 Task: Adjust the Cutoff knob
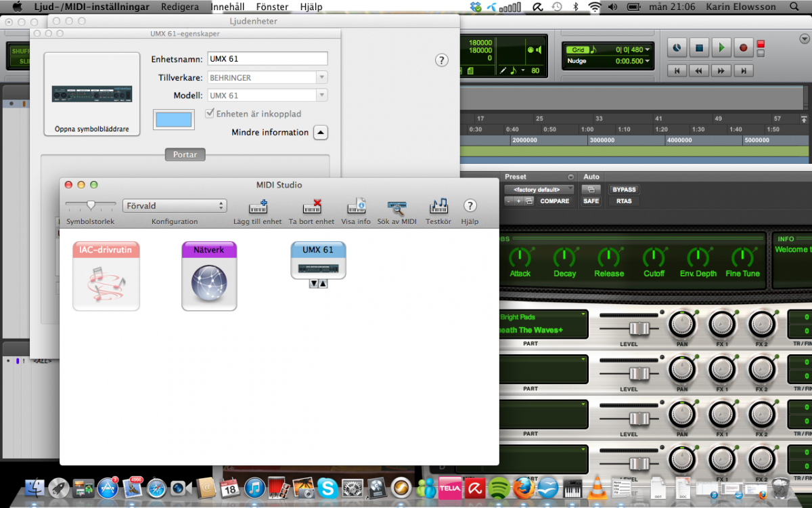[x=654, y=257]
